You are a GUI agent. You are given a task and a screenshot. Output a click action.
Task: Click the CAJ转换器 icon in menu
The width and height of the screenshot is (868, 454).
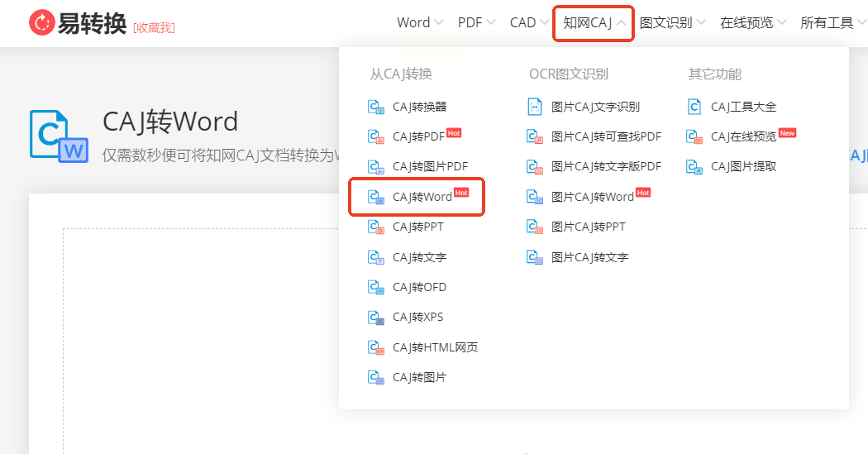click(x=376, y=107)
